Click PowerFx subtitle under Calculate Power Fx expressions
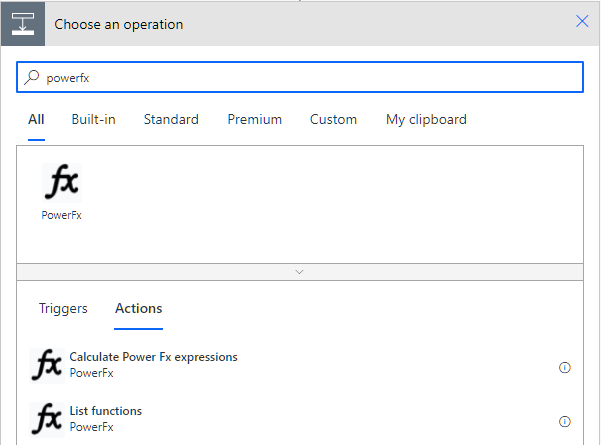The width and height of the screenshot is (601, 445). tap(92, 373)
